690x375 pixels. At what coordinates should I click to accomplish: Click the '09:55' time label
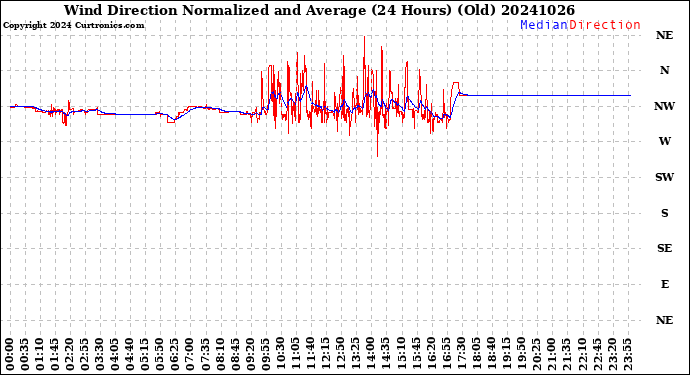(266, 354)
